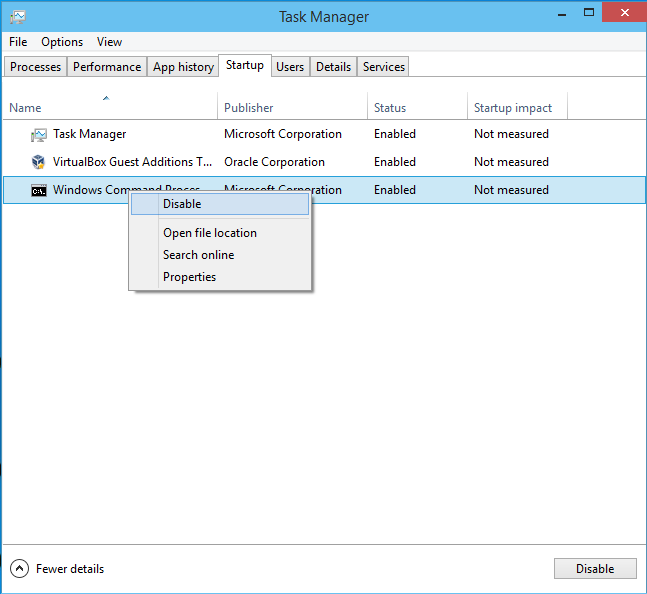Click Enabled status in Task Manager row
647x594 pixels.
[395, 134]
